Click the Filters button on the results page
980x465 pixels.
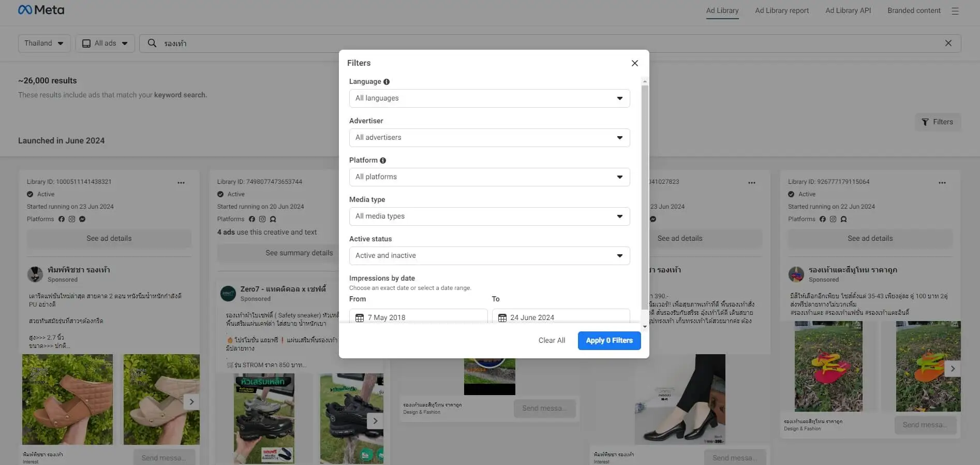tap(938, 122)
